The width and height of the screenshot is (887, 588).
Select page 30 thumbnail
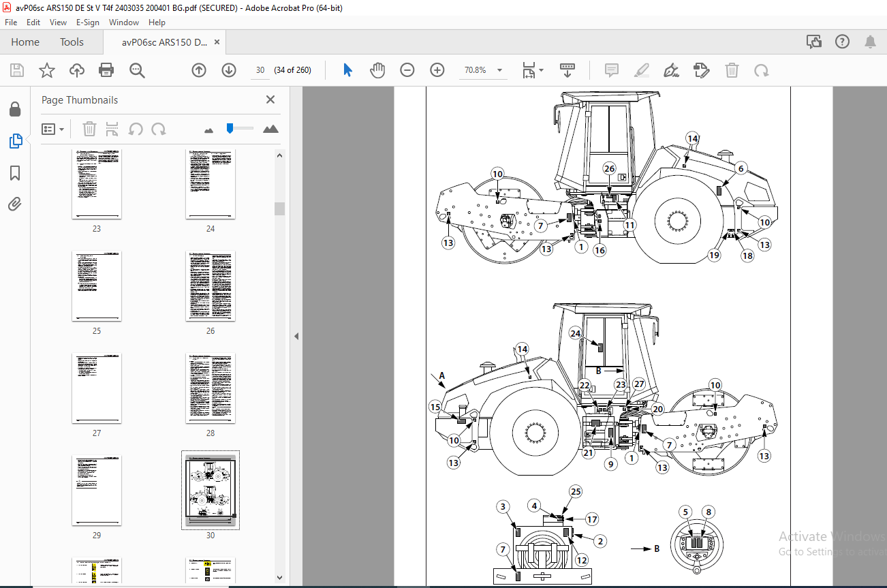pos(211,490)
